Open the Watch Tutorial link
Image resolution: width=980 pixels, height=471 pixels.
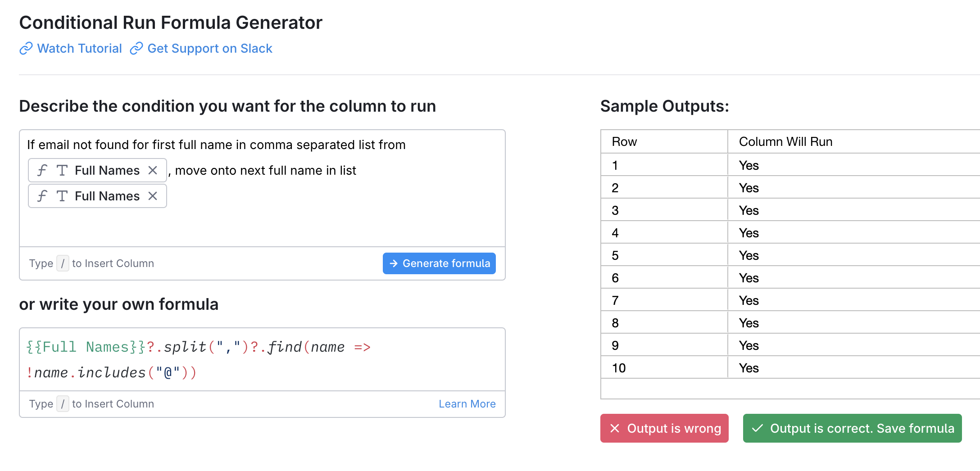click(79, 48)
